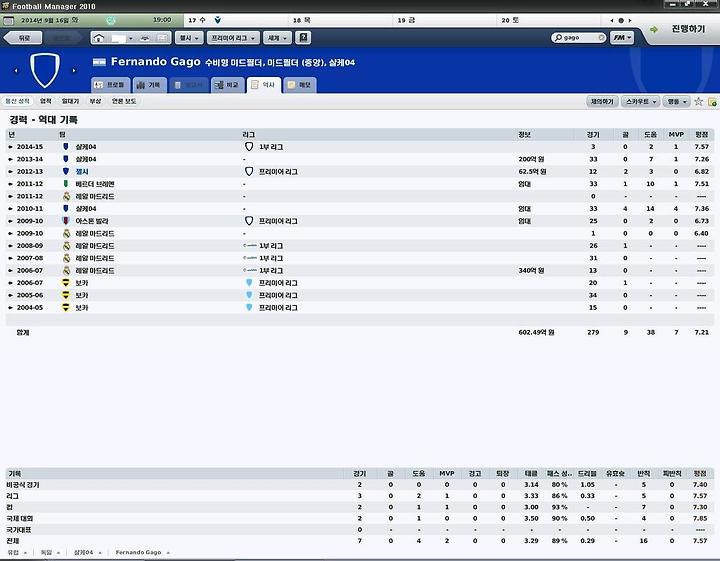Screen dimensions: 720x561
Task: Expand the 2014-15 샬케04 season row
Action: click(10, 147)
